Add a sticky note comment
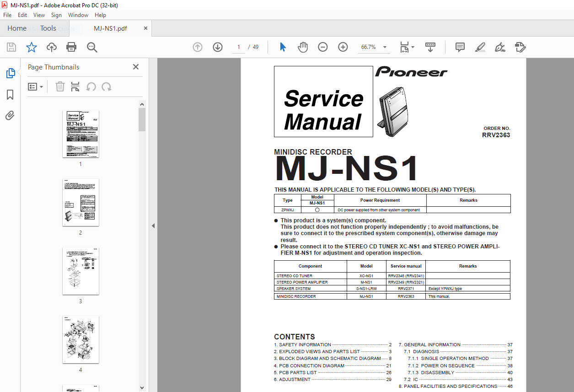This screenshot has width=574, height=392. click(460, 47)
